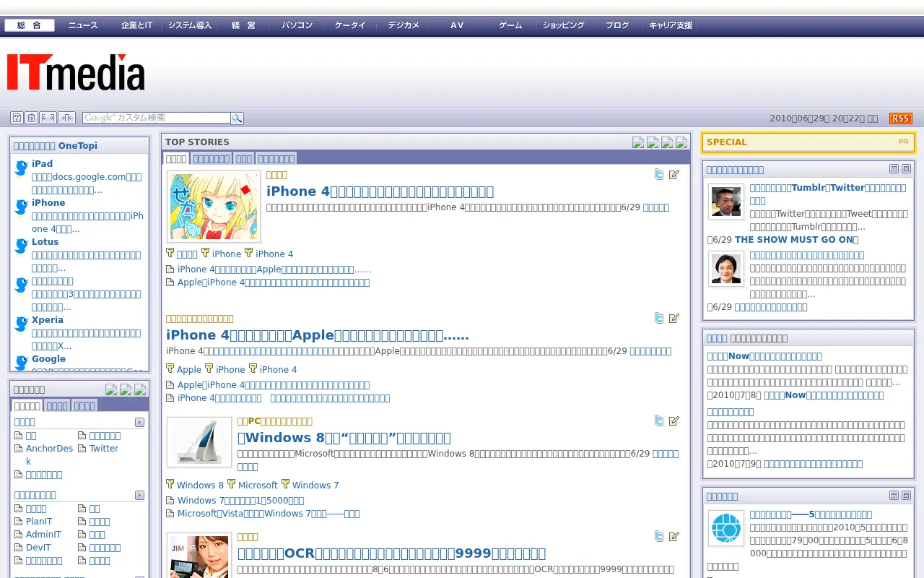924x578 pixels.
Task: Open the Google topic link in OneTopi
Action: [48, 359]
